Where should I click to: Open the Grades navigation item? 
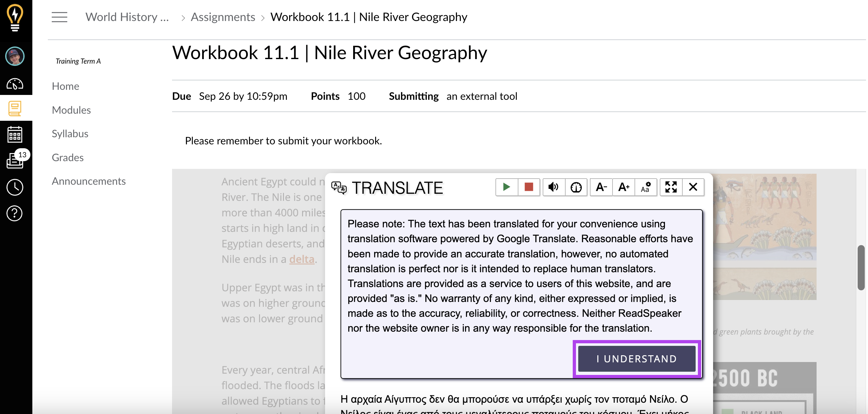(68, 157)
